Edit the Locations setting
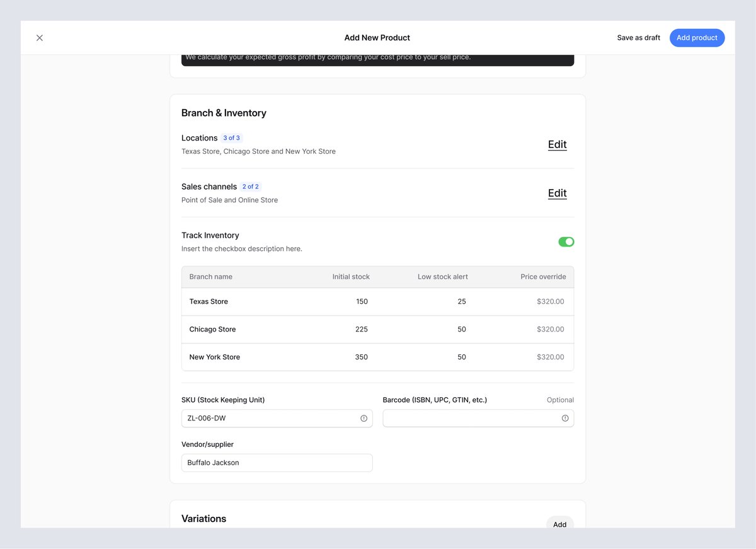The width and height of the screenshot is (756, 549). (x=558, y=144)
